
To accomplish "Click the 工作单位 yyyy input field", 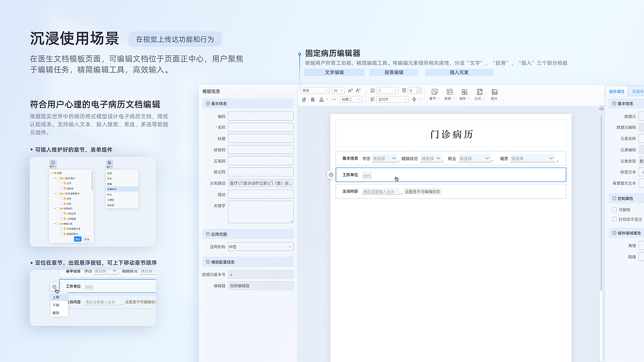I will 367,174.
